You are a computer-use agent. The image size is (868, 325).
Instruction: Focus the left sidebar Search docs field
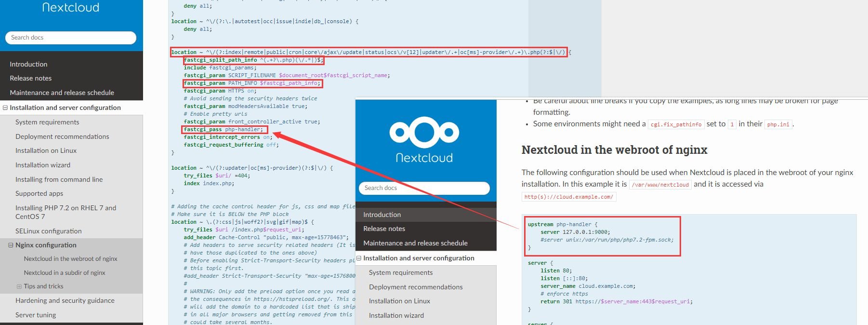(71, 38)
